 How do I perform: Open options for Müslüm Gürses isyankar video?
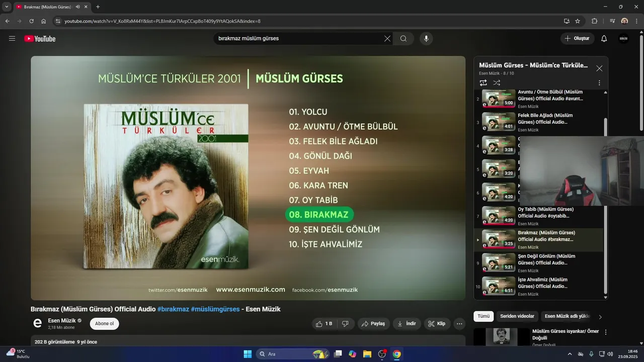606,332
